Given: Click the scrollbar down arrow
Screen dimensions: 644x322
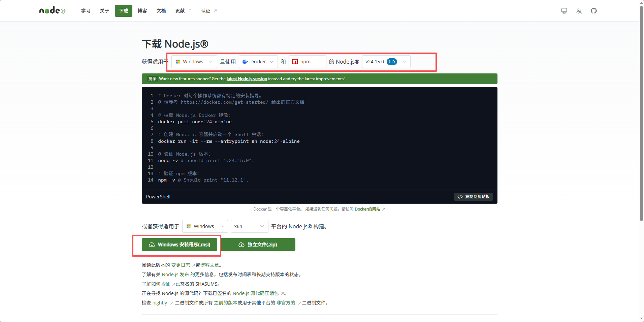Looking at the screenshot, I should pyautogui.click(x=641, y=319).
